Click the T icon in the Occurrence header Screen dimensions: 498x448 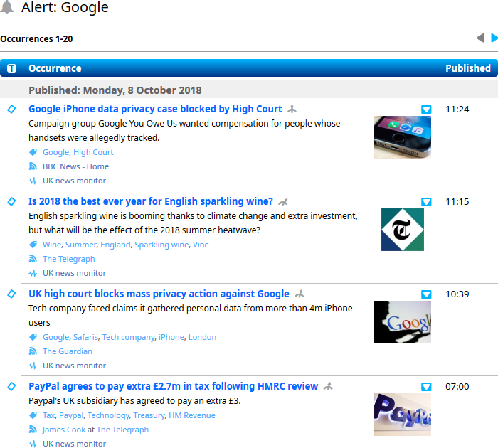click(x=12, y=68)
